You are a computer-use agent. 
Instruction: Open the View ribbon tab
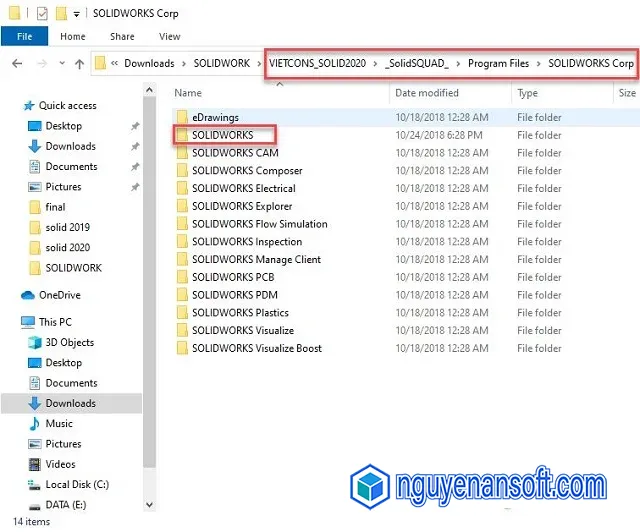169,36
